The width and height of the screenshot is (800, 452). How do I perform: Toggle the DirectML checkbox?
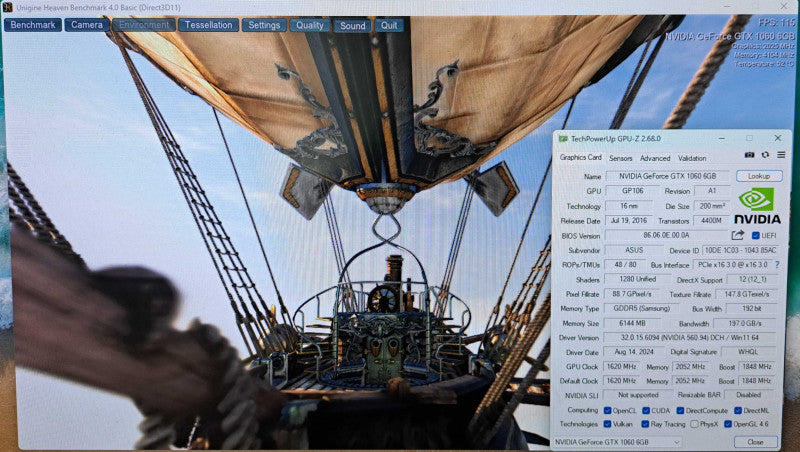[738, 410]
